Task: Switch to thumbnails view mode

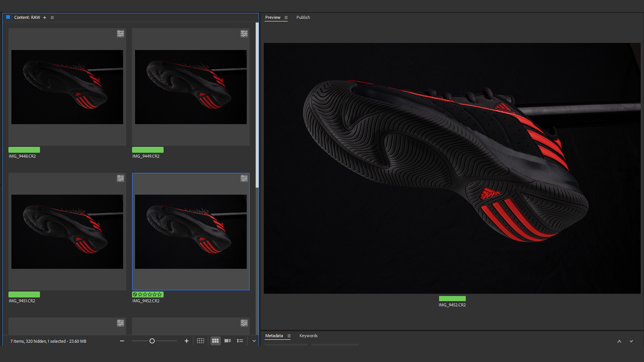Action: click(215, 341)
